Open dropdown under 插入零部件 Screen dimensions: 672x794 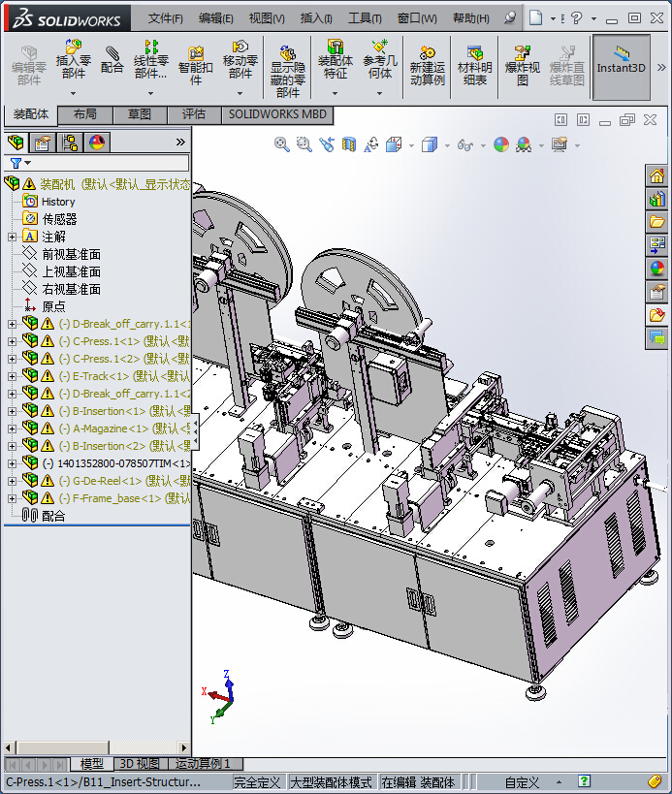click(73, 93)
